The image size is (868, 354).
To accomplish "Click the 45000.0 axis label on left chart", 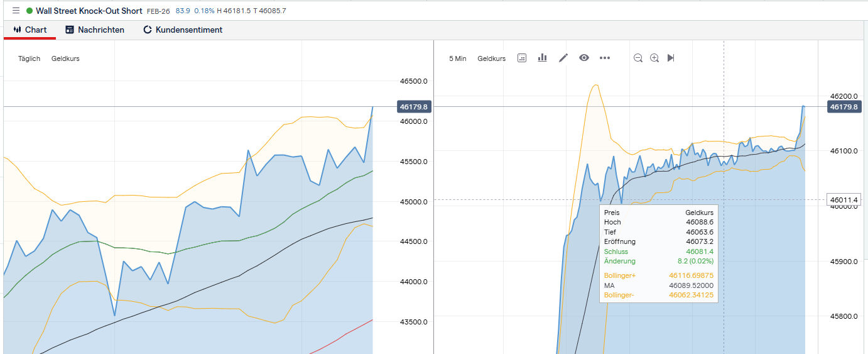I will tap(413, 202).
